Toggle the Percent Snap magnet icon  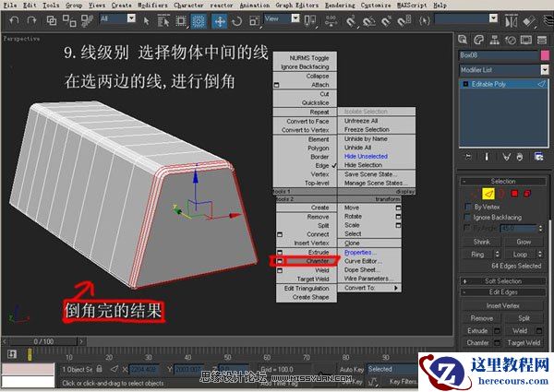coord(387,21)
